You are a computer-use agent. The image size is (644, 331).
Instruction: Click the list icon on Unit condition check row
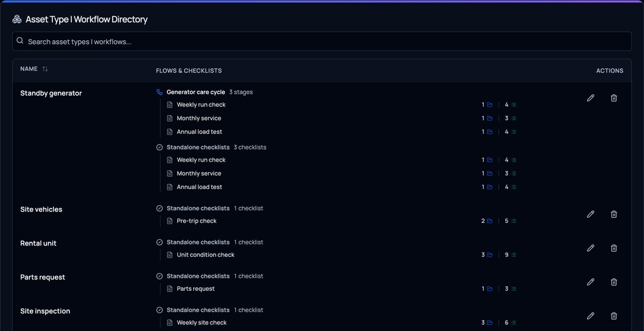514,255
